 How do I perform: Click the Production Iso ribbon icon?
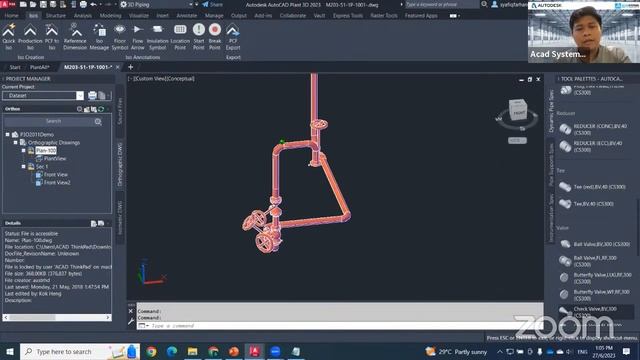click(30, 36)
